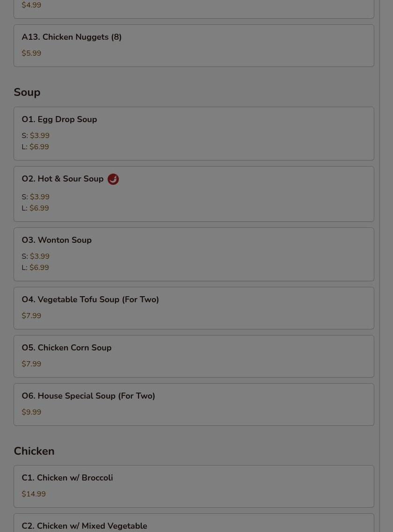Open O6 House Special Soup (For Two)
Screen dimensions: 393x532
pyautogui.click(x=88, y=396)
